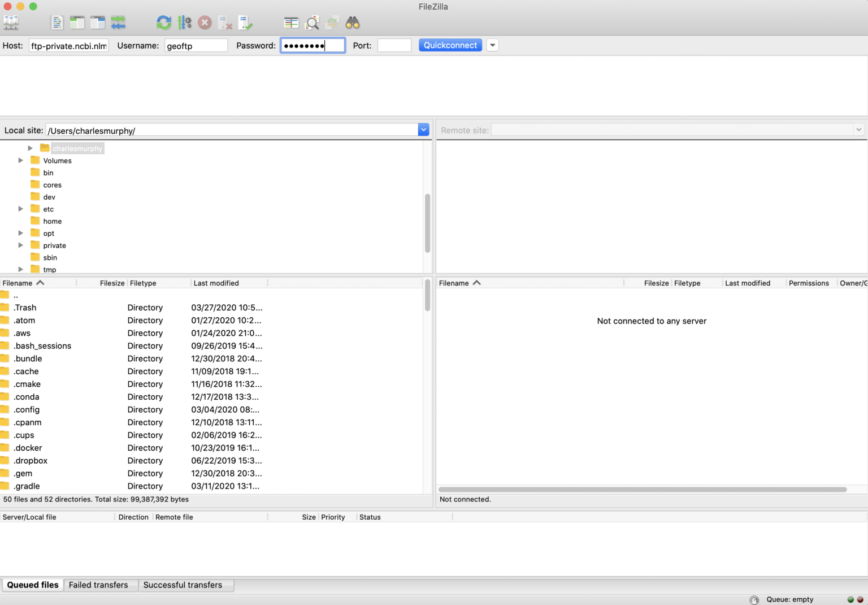Image resolution: width=868 pixels, height=605 pixels.
Task: Open the Site Manager icon
Action: (x=11, y=23)
